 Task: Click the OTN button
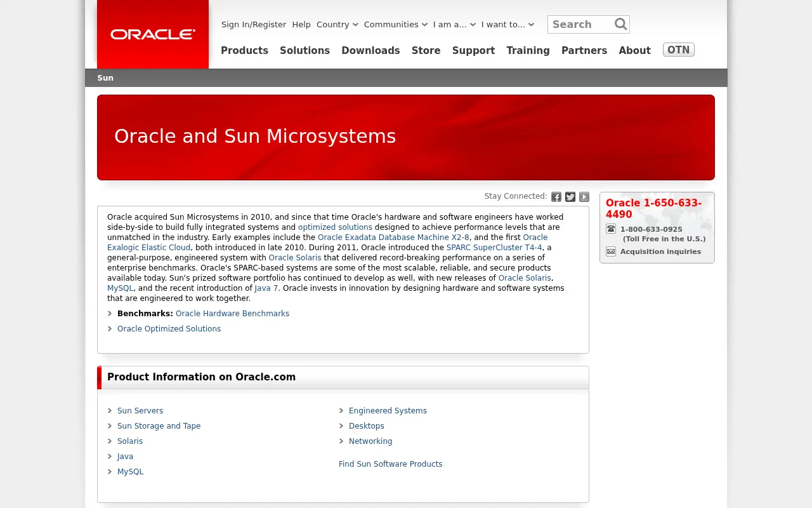point(679,50)
